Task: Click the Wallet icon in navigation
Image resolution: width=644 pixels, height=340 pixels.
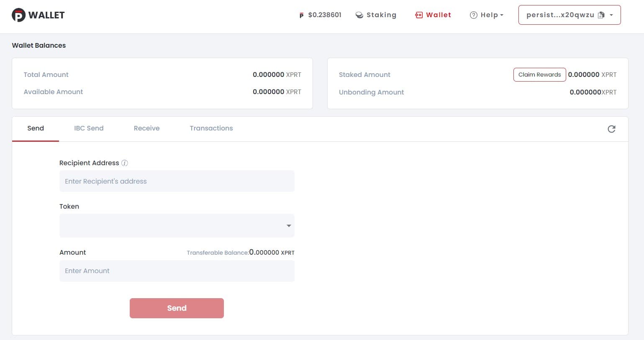Action: coord(419,15)
